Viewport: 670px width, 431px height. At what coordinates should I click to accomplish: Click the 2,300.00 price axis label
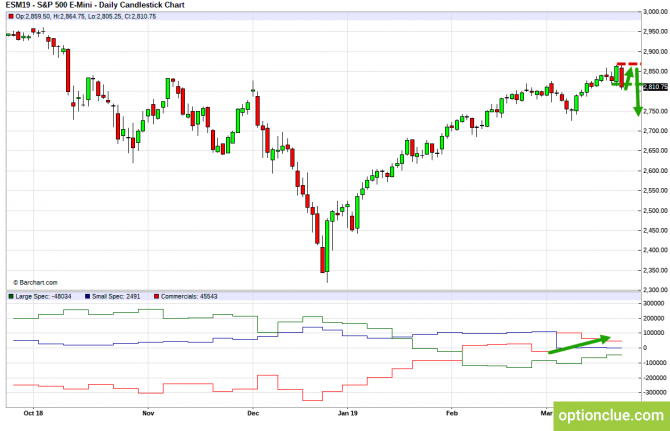655,290
